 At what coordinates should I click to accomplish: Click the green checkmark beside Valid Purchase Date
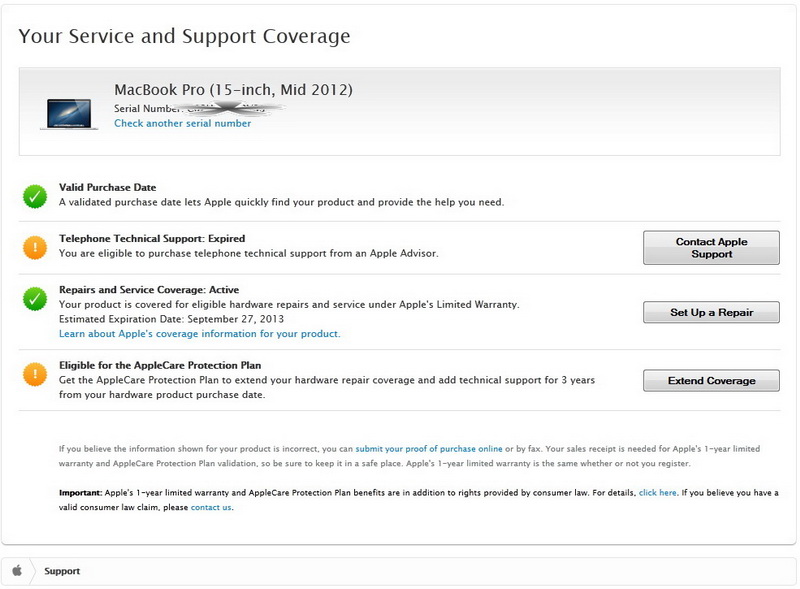click(x=35, y=196)
